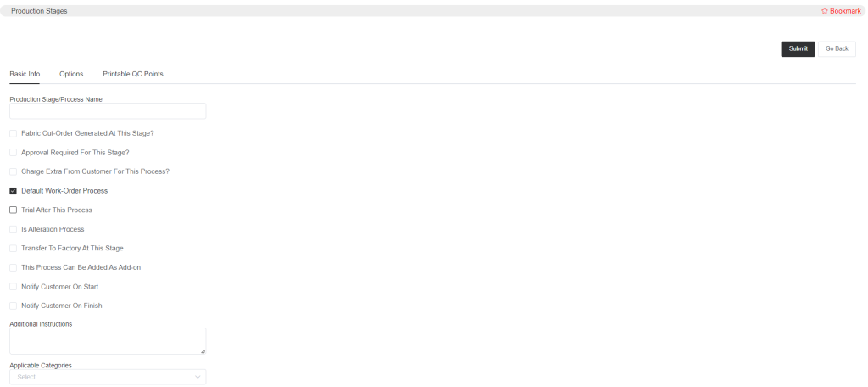Switch to the Options tab
The width and height of the screenshot is (868, 387).
[x=71, y=74]
